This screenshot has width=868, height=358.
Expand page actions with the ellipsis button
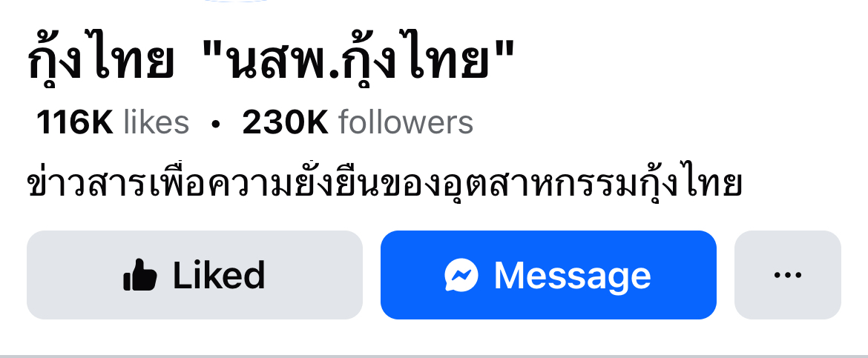pos(788,275)
